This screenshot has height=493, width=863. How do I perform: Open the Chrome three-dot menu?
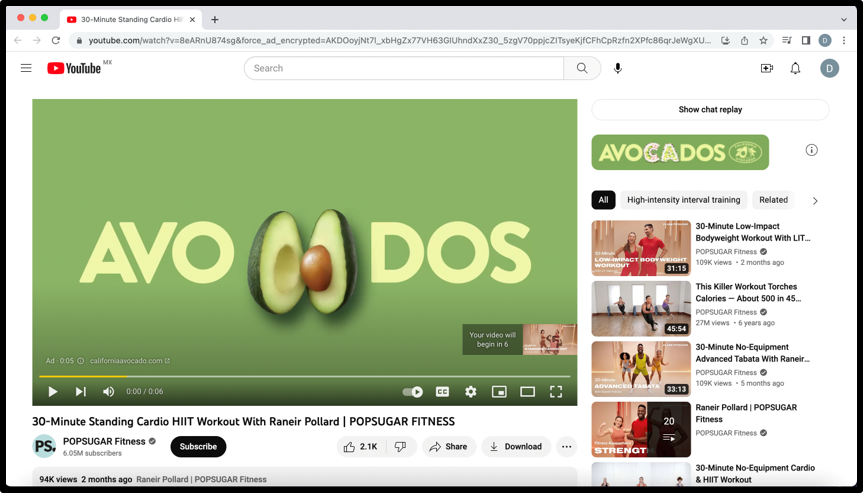click(x=844, y=40)
